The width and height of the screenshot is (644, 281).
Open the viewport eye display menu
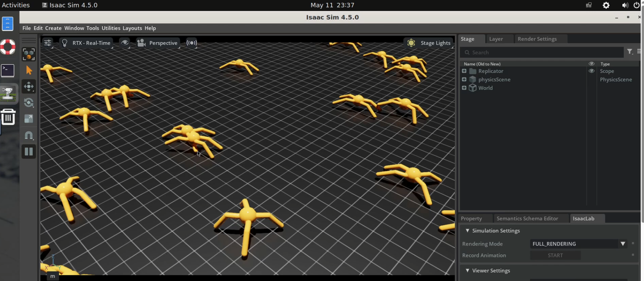(x=124, y=43)
